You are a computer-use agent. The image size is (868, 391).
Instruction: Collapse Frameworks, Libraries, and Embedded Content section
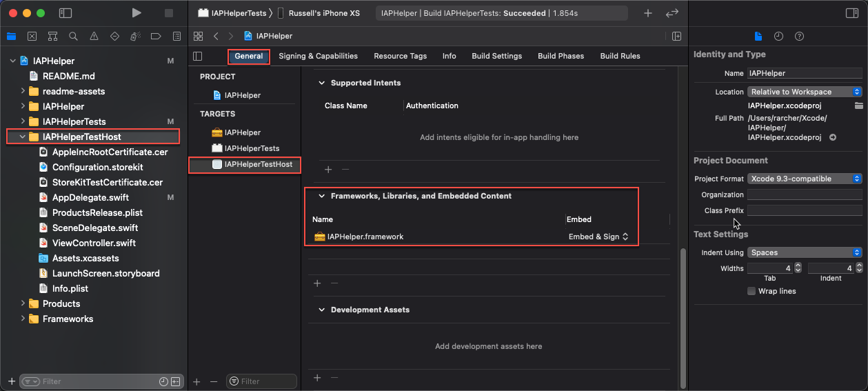pos(321,196)
